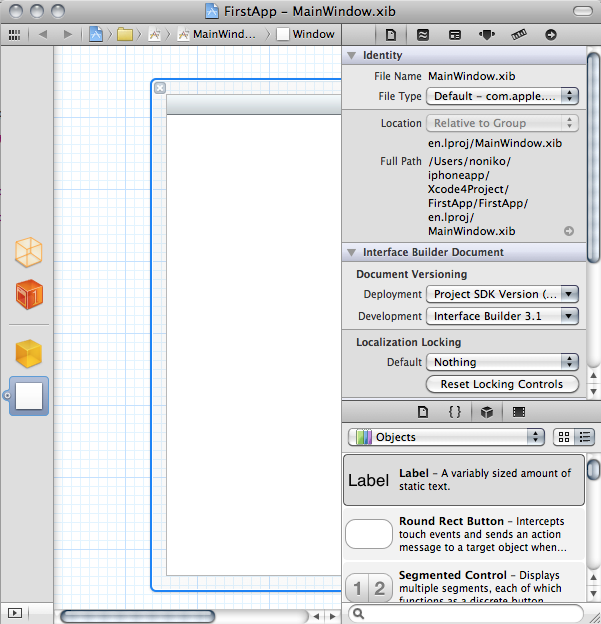Click the library search filter field
The image size is (601, 624).
point(466,614)
